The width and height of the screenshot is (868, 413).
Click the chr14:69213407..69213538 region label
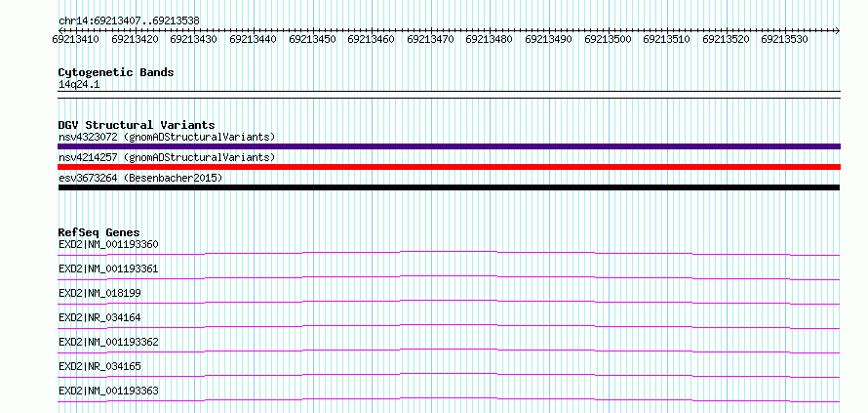pyautogui.click(x=129, y=21)
